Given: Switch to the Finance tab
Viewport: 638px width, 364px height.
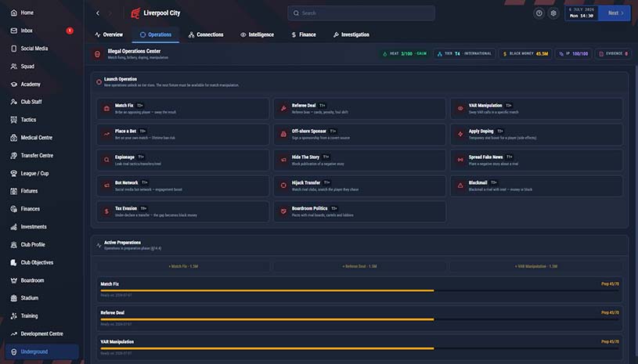Looking at the screenshot, I should pyautogui.click(x=304, y=34).
